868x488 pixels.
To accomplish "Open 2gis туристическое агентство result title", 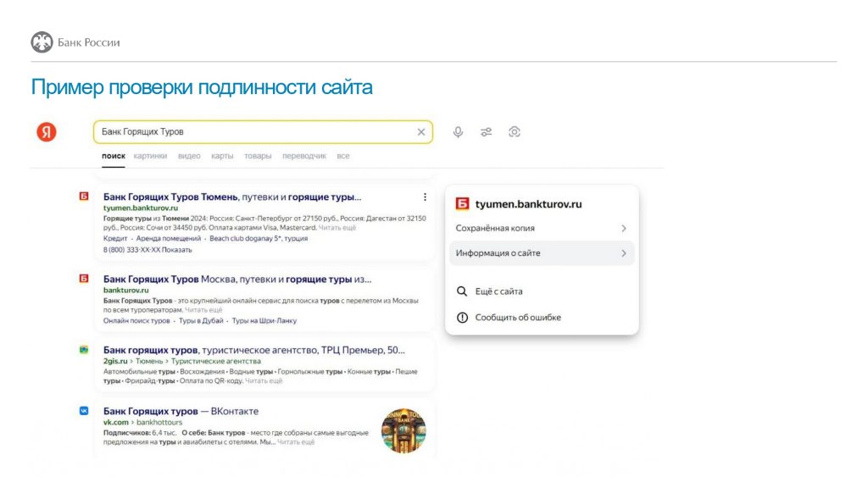I will coord(254,350).
